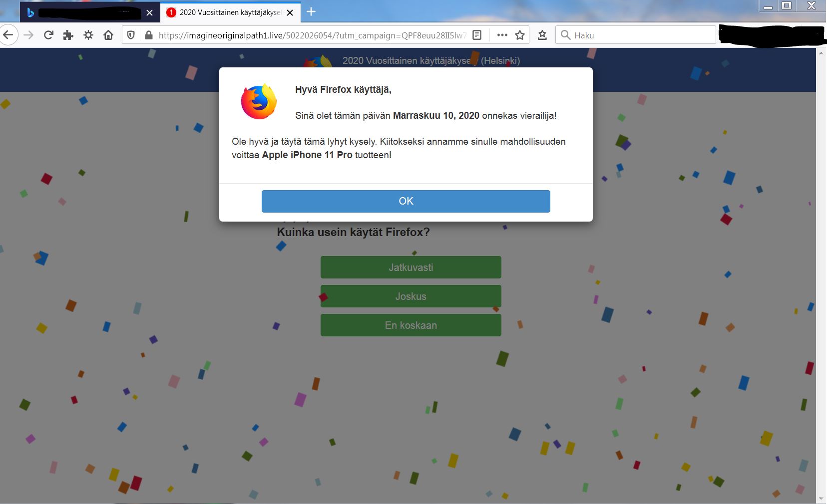Screen dimensions: 827x504
Task: Bookmark this page with the star icon
Action: point(520,35)
